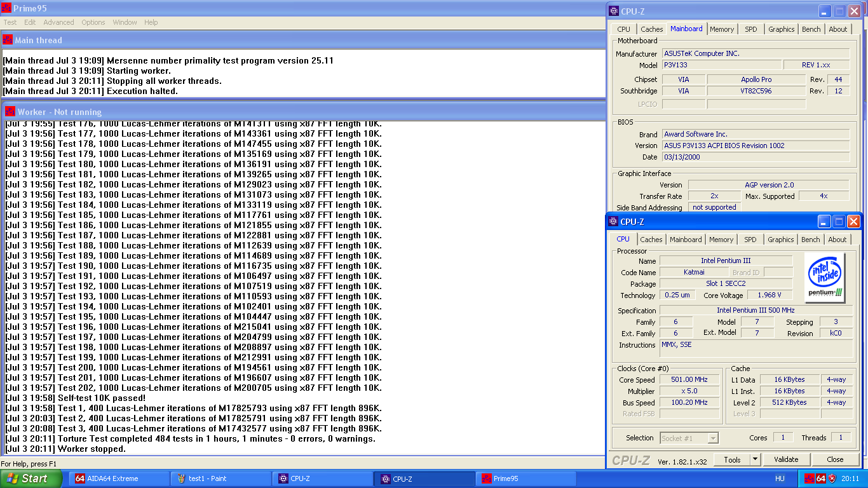The height and width of the screenshot is (488, 868).
Task: Click the Prime95 icon in the title bar
Action: coord(6,8)
